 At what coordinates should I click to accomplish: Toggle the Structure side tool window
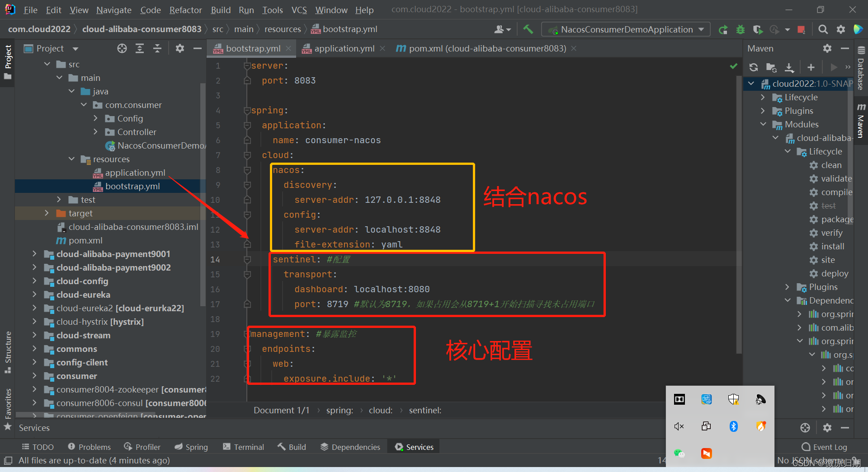[x=8, y=352]
